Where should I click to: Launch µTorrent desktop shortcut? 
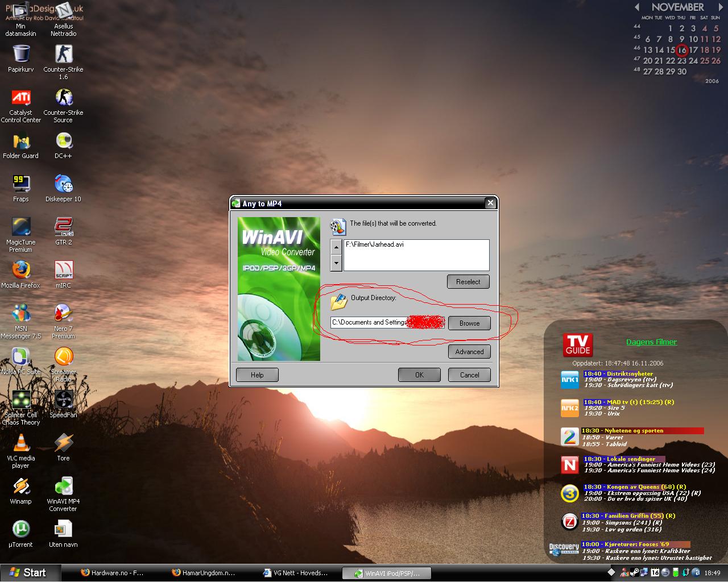20,534
